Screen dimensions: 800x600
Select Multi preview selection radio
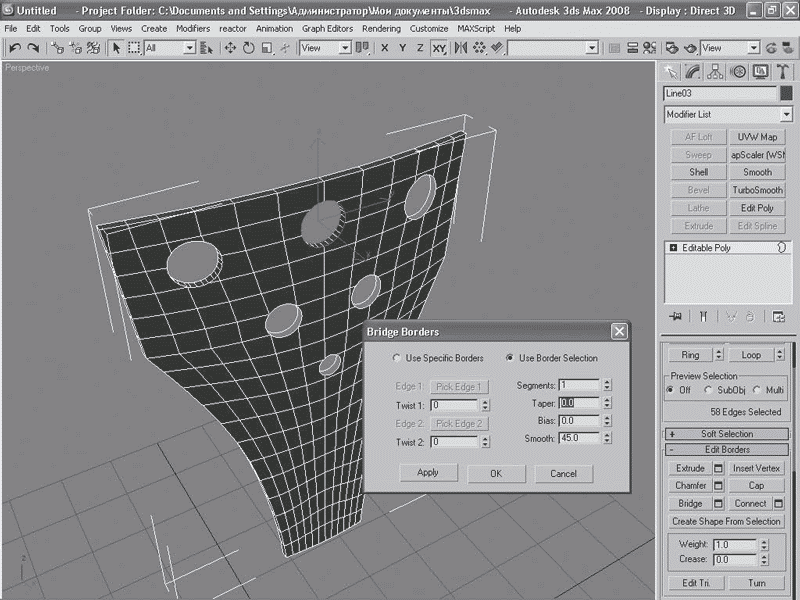756,390
